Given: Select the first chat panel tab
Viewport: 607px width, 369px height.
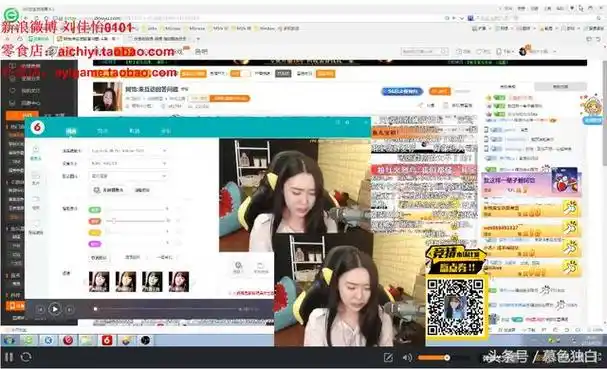Looking at the screenshot, I should coord(508,86).
